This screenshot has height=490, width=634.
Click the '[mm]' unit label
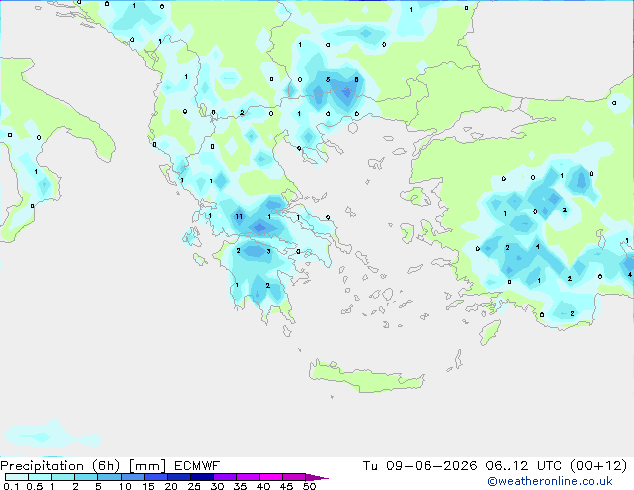(147, 466)
